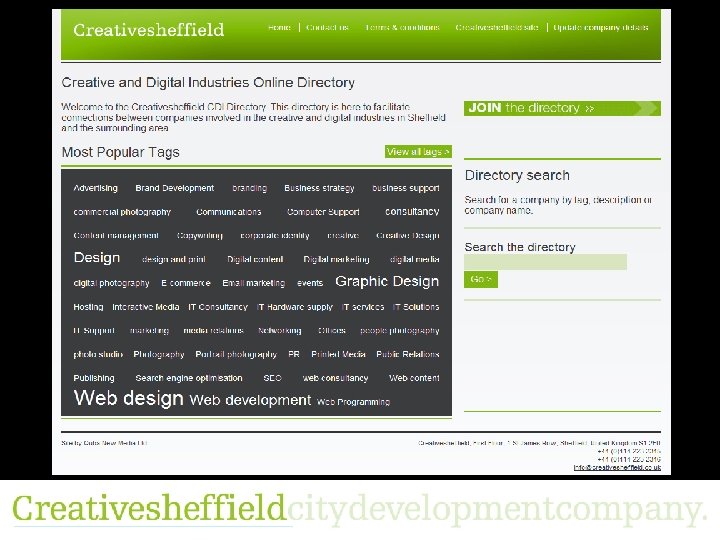Click the Go search button

[x=481, y=279]
